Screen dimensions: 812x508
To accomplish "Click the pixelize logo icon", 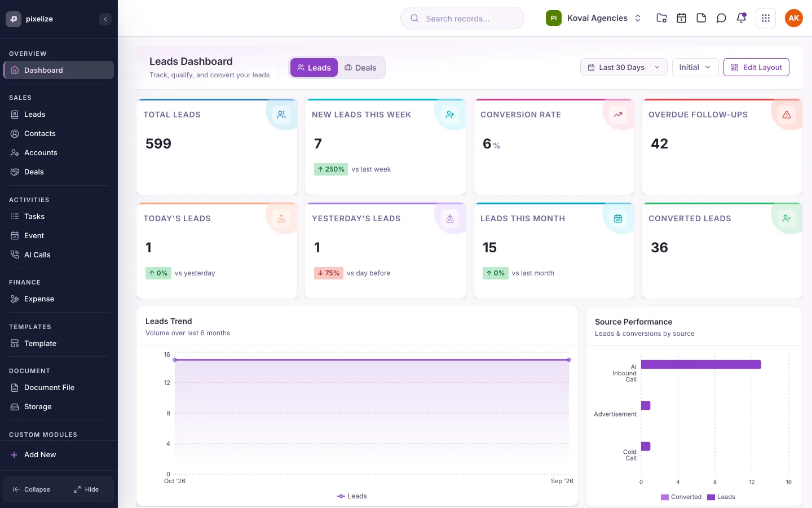I will pyautogui.click(x=14, y=19).
